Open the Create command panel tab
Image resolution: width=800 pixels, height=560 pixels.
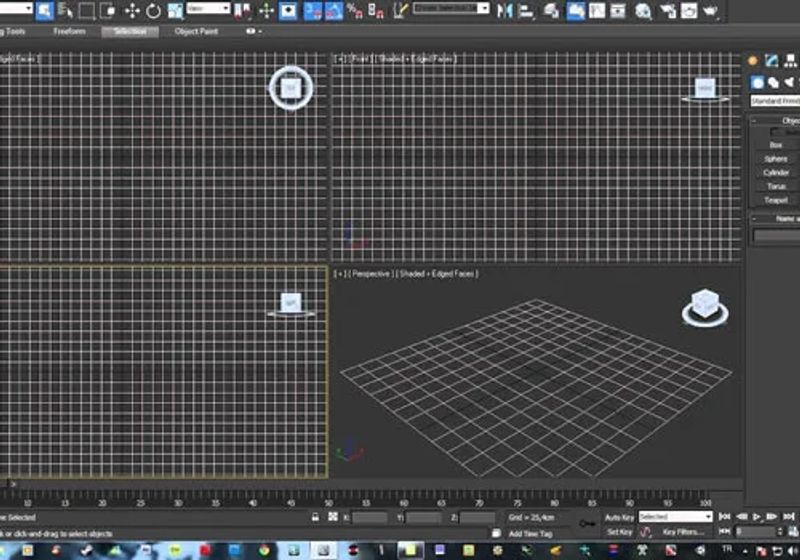click(x=753, y=62)
